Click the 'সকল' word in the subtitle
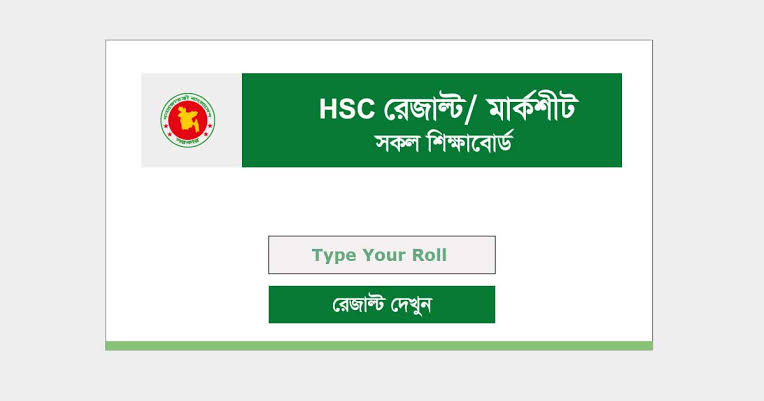764x401 pixels. 397,143
